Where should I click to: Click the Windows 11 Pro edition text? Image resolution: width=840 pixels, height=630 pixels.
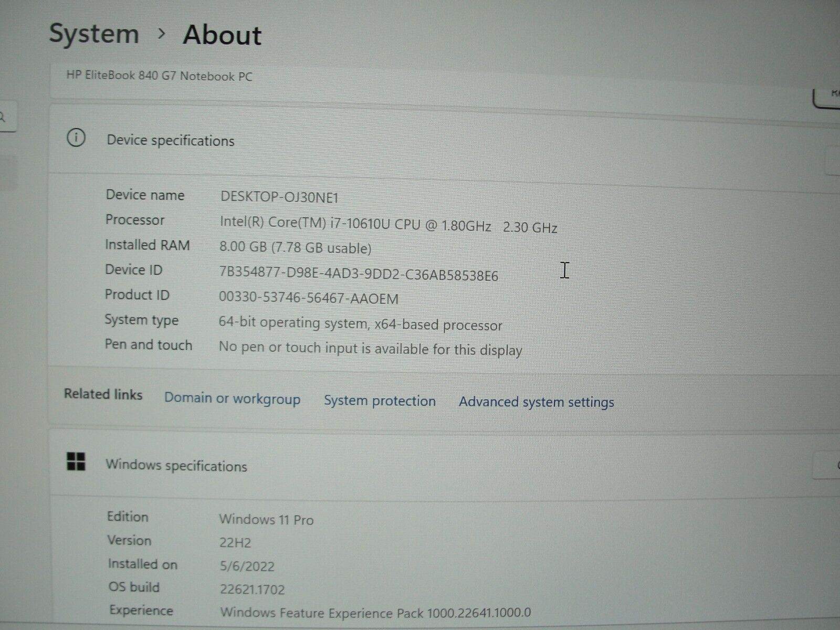tap(266, 520)
